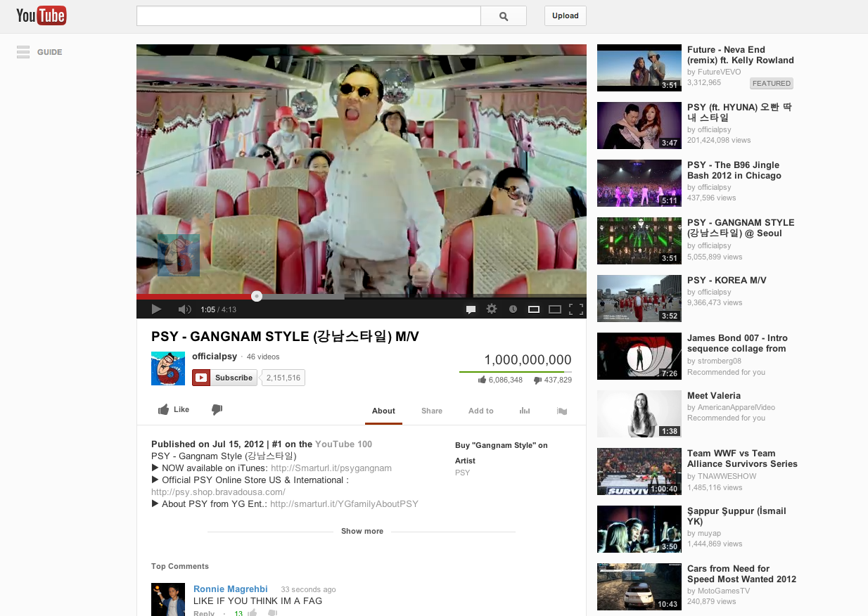The height and width of the screenshot is (616, 868).
Task: Open the James Bond 007 intro thumbnail
Action: pyautogui.click(x=639, y=356)
